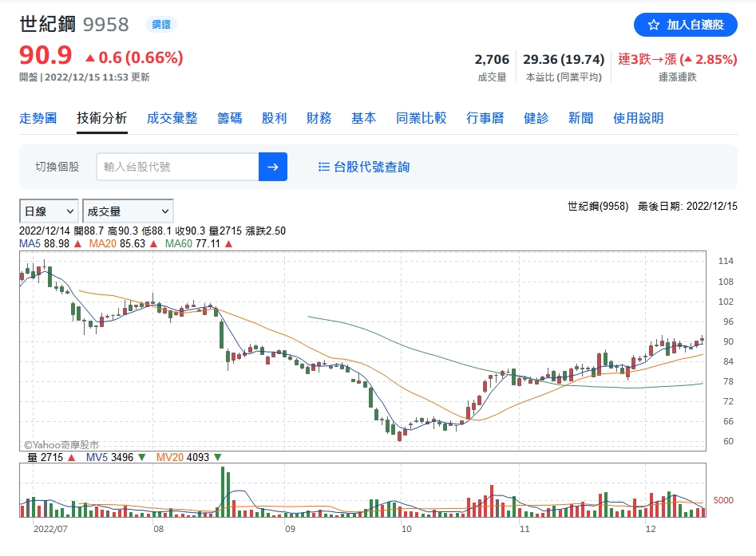Screen dimensions: 756x556
Task: Click the 114 price axis label
Action: click(726, 261)
